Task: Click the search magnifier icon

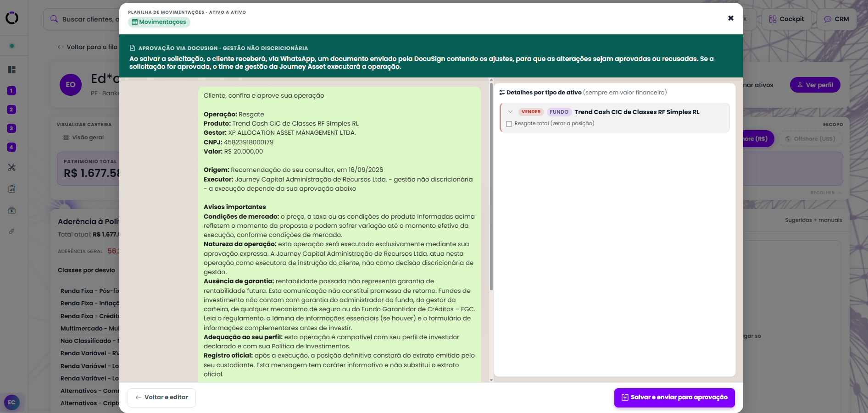Action: [x=54, y=19]
